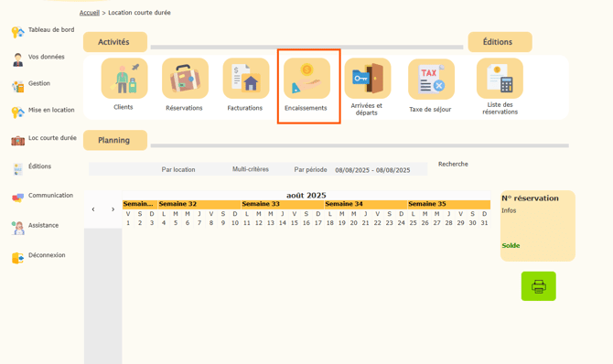
Task: Open Liste des réservations calculator icon
Action: (x=500, y=78)
